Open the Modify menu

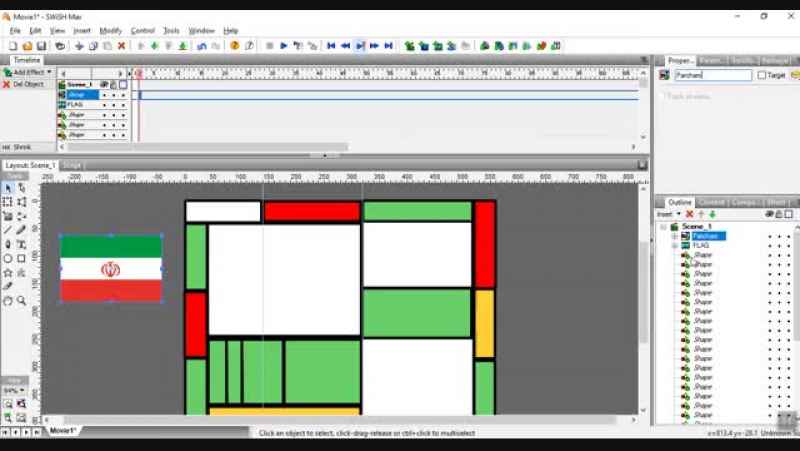pyautogui.click(x=110, y=31)
